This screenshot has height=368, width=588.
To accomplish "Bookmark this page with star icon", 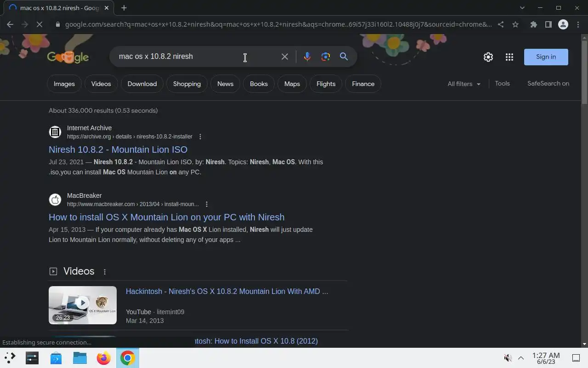I will click(515, 24).
